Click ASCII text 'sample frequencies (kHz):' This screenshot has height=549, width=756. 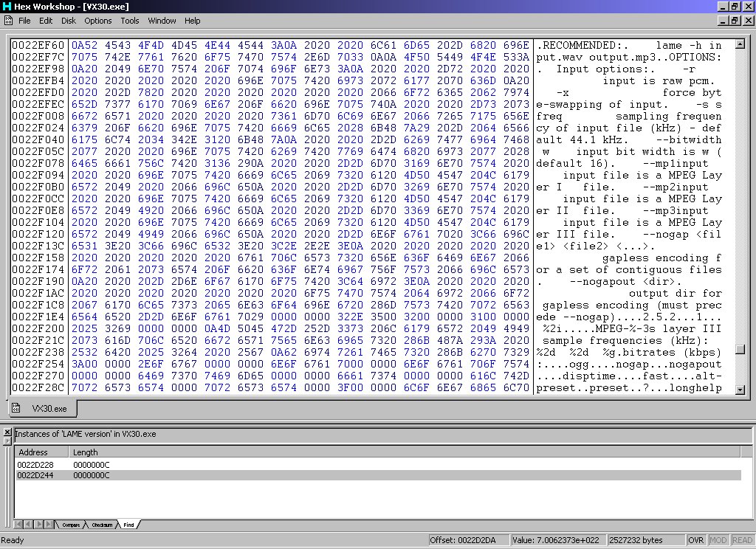(625, 341)
